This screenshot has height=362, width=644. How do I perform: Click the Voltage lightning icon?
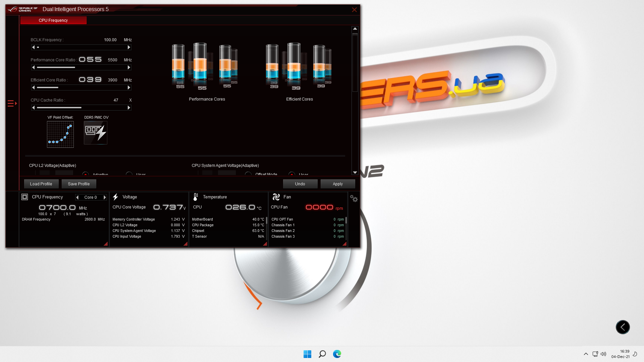pyautogui.click(x=115, y=197)
